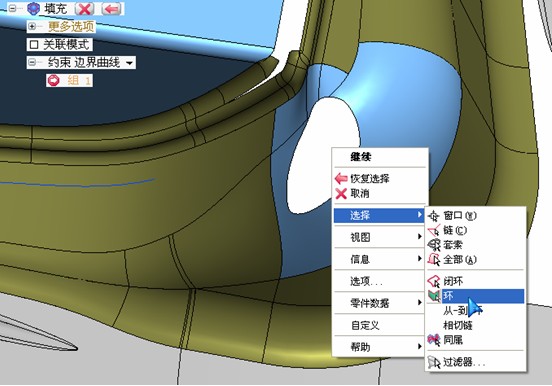Click the 全部 select-all icon

434,260
